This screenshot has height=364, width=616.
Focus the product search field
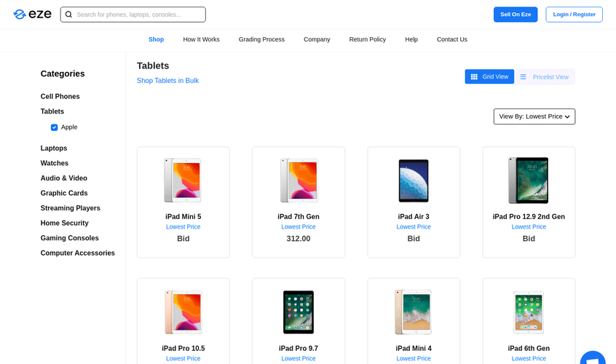point(138,15)
